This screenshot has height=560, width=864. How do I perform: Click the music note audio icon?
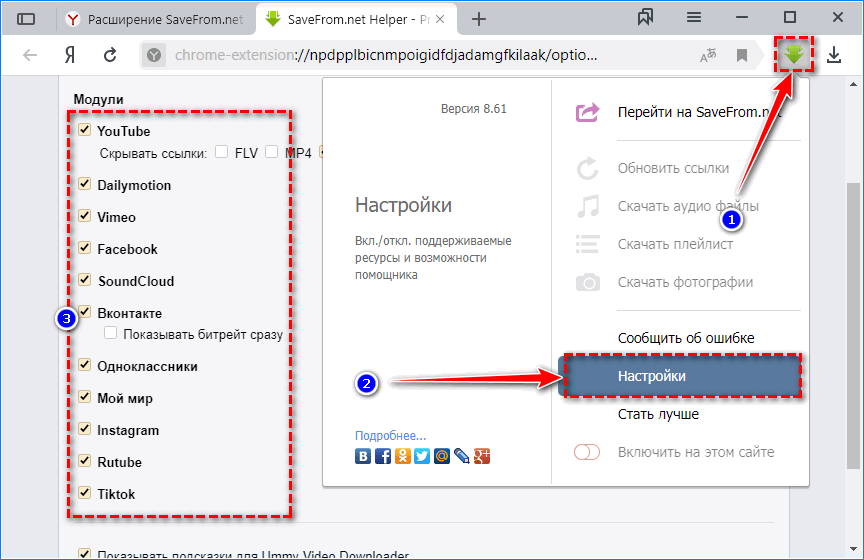point(587,206)
